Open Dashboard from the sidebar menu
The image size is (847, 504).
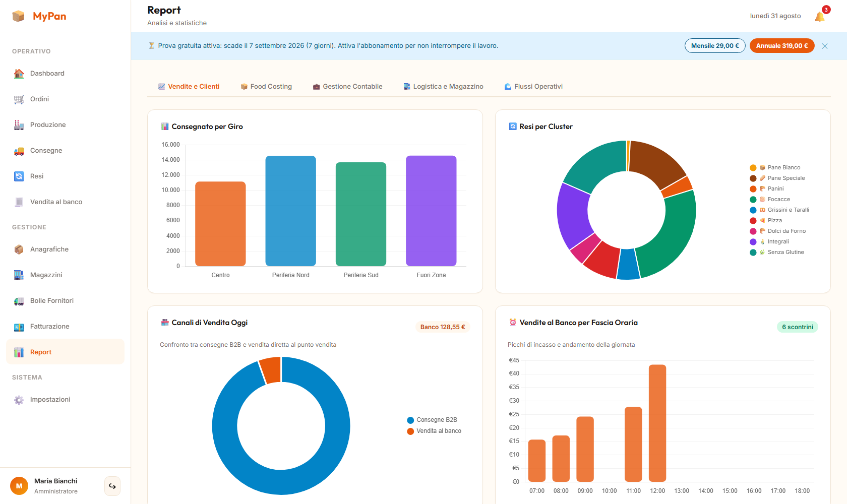pyautogui.click(x=65, y=74)
